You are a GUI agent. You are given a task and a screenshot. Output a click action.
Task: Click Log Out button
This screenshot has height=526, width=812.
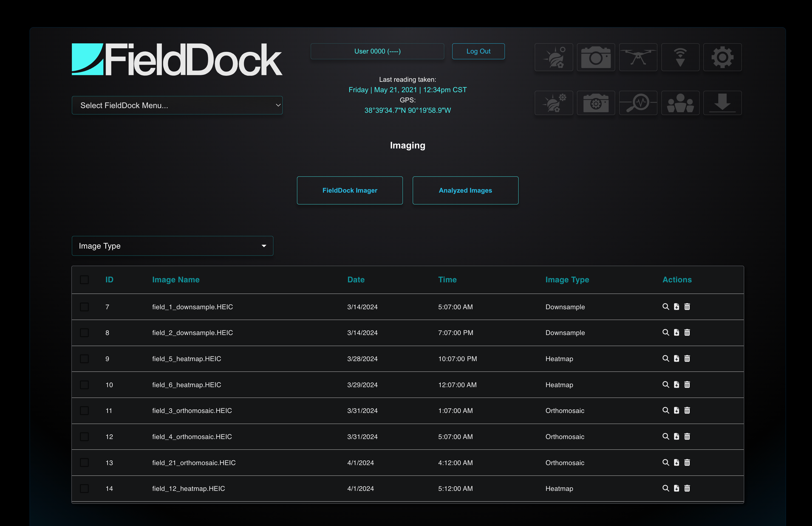(479, 51)
